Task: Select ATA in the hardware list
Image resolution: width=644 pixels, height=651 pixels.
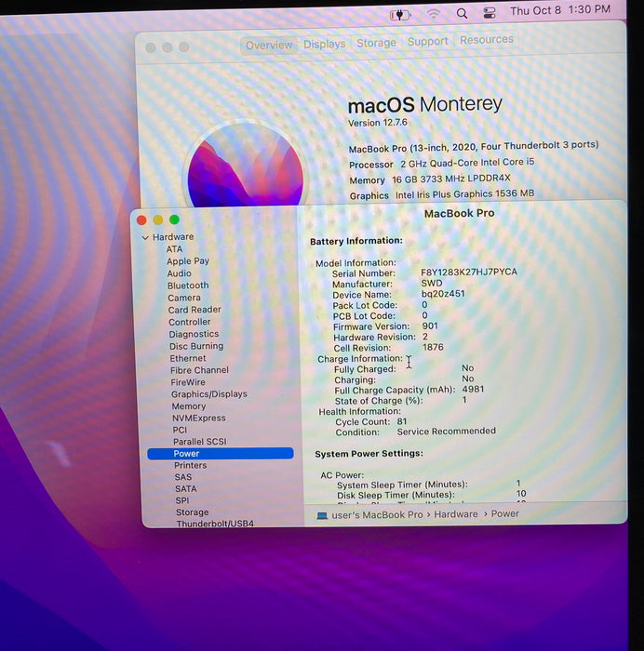Action: coord(174,248)
